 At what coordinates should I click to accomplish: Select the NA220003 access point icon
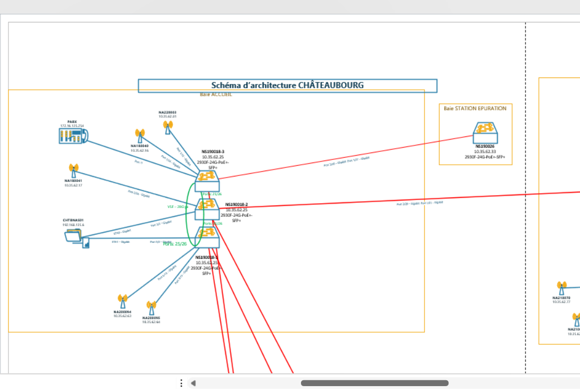tap(168, 127)
